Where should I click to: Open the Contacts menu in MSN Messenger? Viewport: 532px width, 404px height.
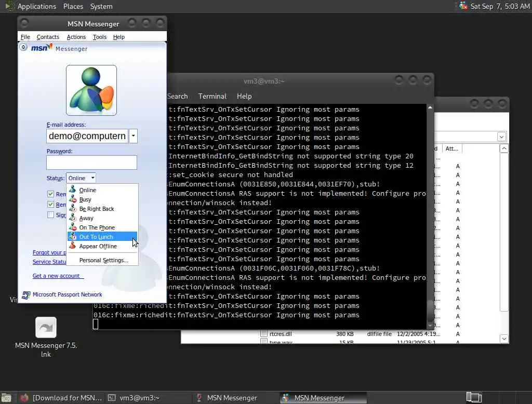tap(48, 37)
